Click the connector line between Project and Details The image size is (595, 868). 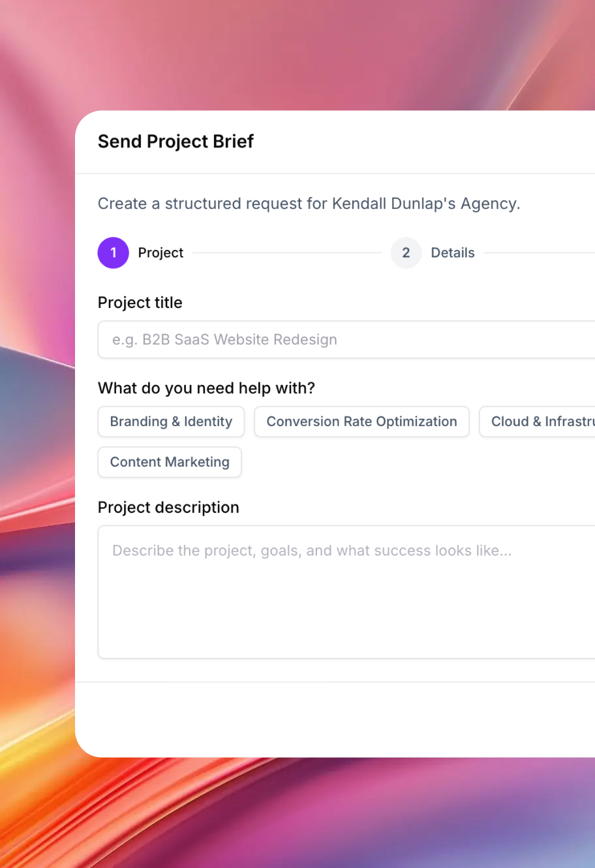[x=287, y=253]
